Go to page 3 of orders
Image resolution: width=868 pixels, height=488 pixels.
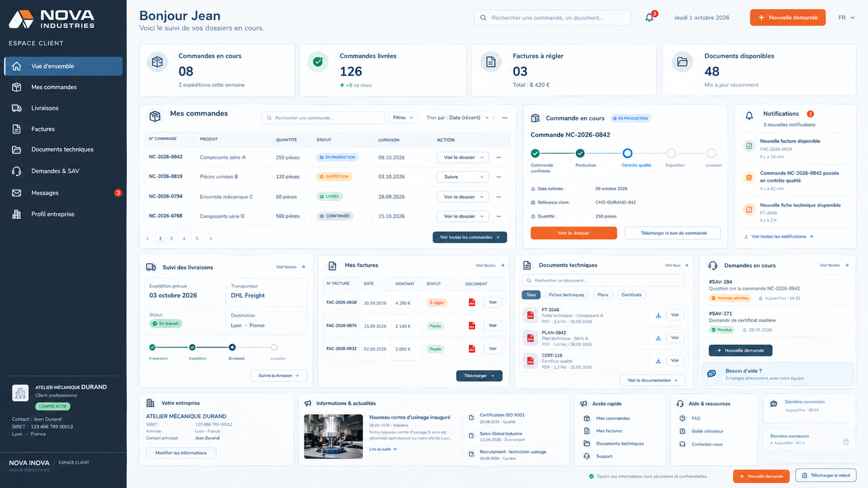171,239
